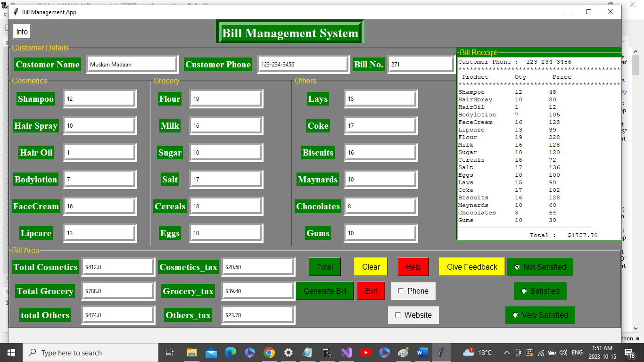Open File Explorer from the taskbar

click(191, 352)
